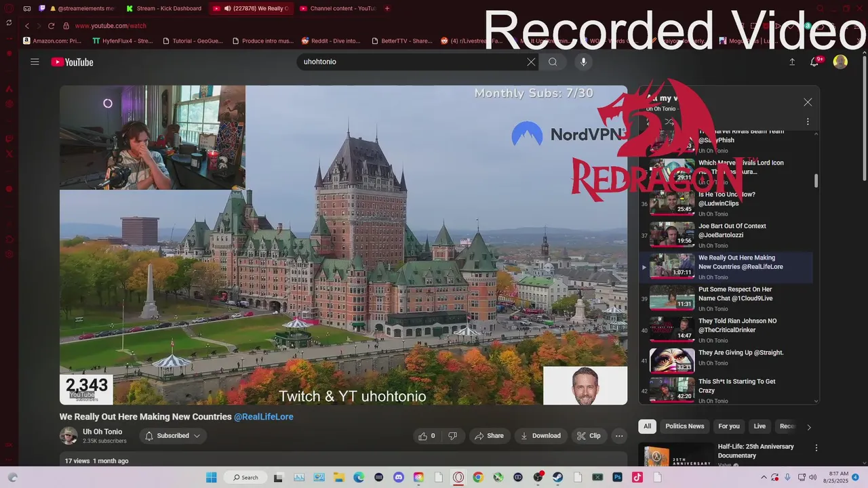Open the Uh Oh Tonio channel name
This screenshot has height=488, width=868.
[102, 432]
